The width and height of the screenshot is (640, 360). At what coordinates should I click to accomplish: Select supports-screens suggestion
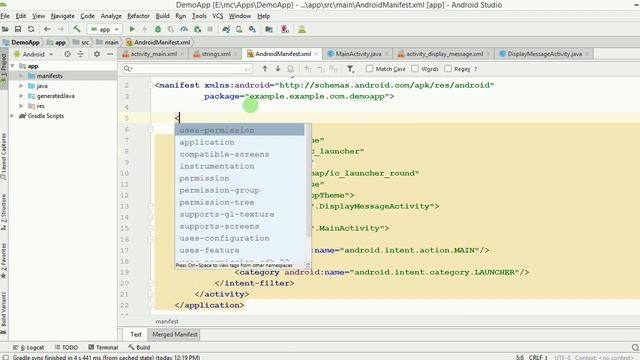pos(240,226)
